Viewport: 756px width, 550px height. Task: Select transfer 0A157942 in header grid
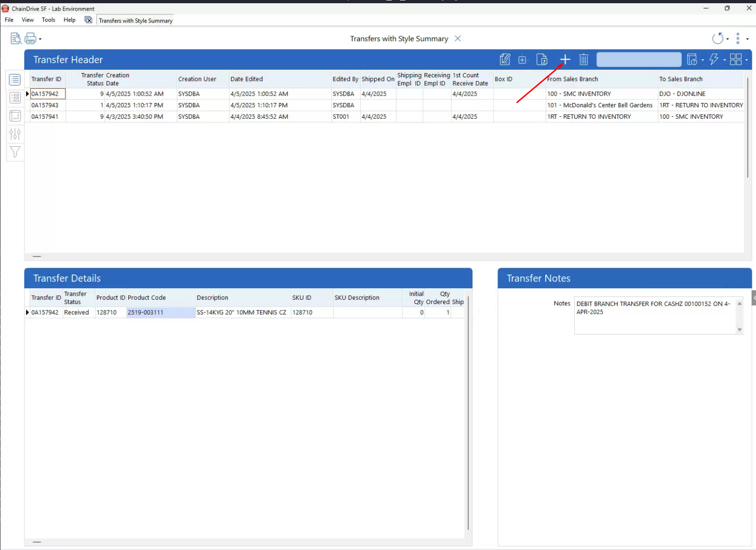(48, 94)
